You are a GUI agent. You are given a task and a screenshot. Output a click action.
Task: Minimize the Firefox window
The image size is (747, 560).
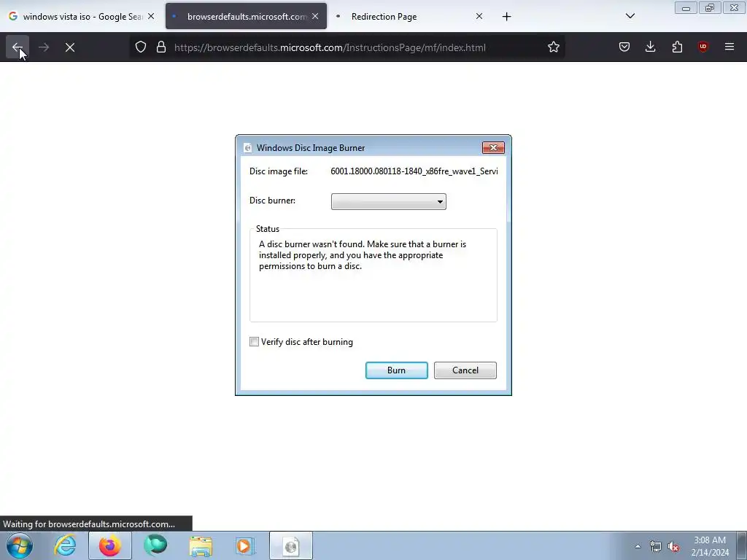click(x=686, y=7)
